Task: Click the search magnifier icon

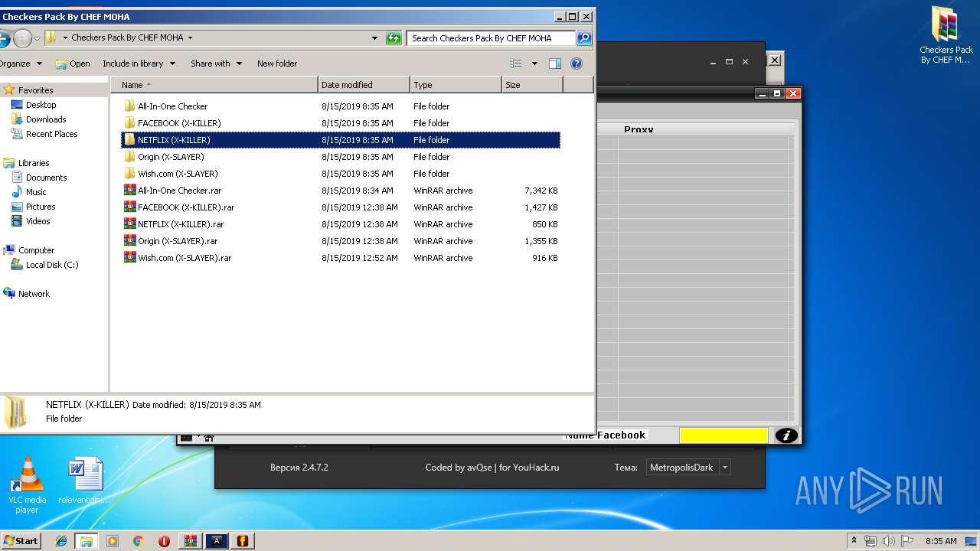Action: pos(583,37)
